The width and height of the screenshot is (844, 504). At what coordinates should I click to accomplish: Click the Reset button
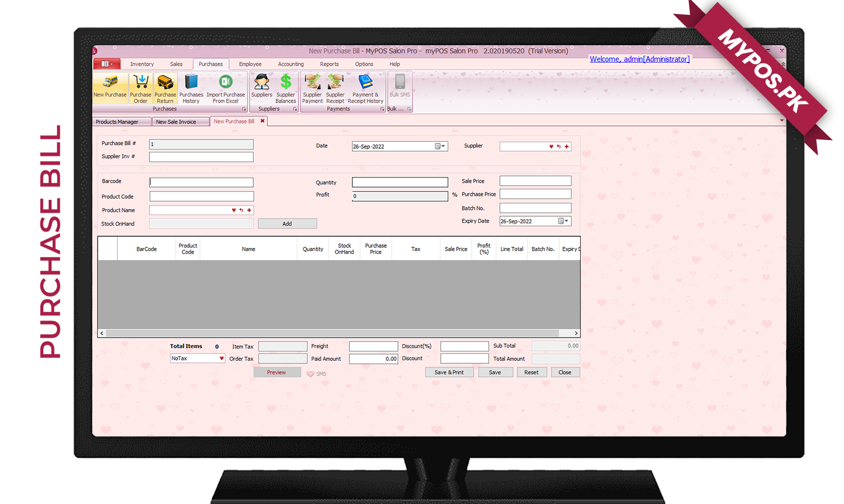coord(532,372)
